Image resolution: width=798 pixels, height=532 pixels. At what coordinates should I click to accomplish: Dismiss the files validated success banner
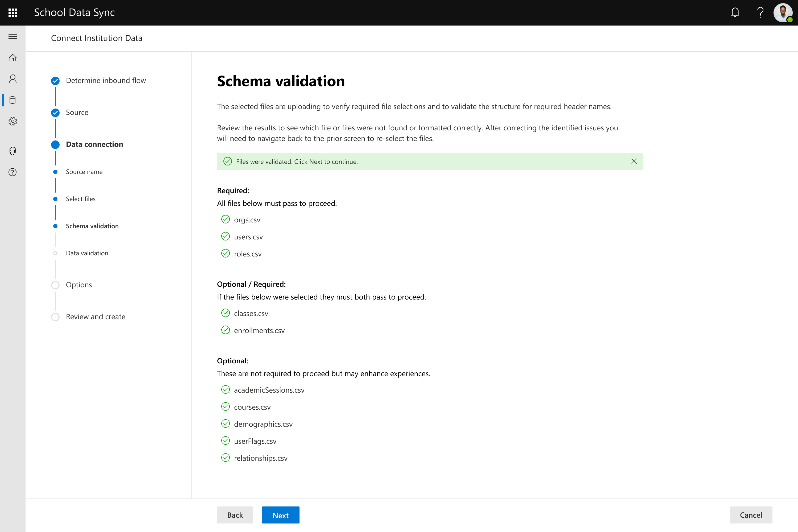(634, 161)
